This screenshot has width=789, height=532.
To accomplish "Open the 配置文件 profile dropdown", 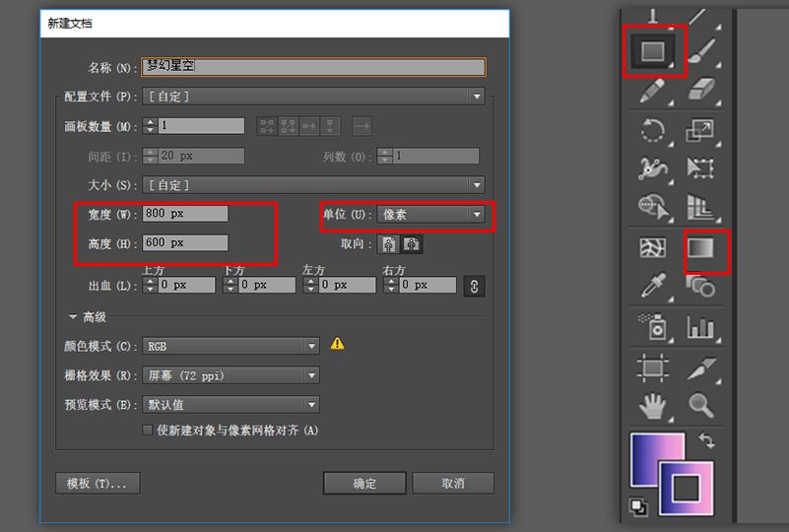I will (313, 97).
